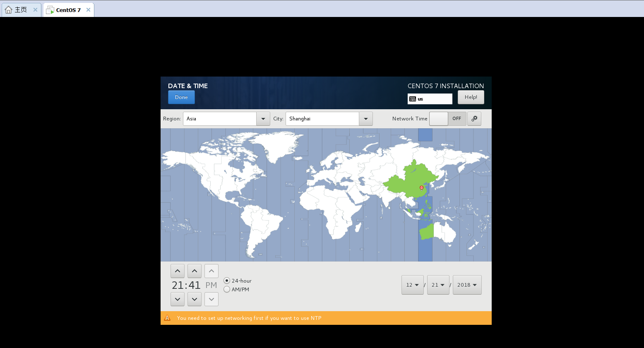The width and height of the screenshot is (644, 348).
Task: Click the us keyboard layout indicator
Action: pyautogui.click(x=430, y=99)
